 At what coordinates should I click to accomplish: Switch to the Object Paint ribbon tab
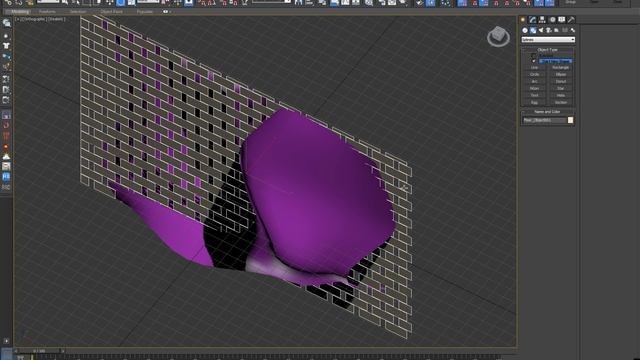click(x=111, y=11)
